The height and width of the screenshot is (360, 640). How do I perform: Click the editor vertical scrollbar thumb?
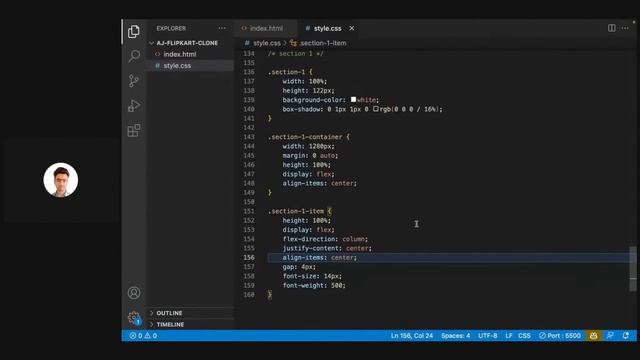(x=633, y=269)
